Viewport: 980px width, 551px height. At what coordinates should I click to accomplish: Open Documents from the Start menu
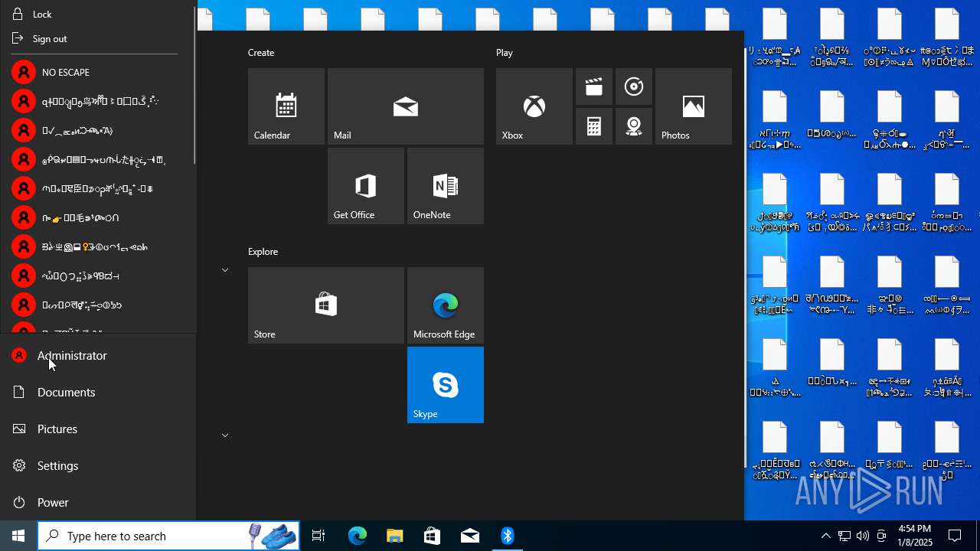pyautogui.click(x=98, y=392)
